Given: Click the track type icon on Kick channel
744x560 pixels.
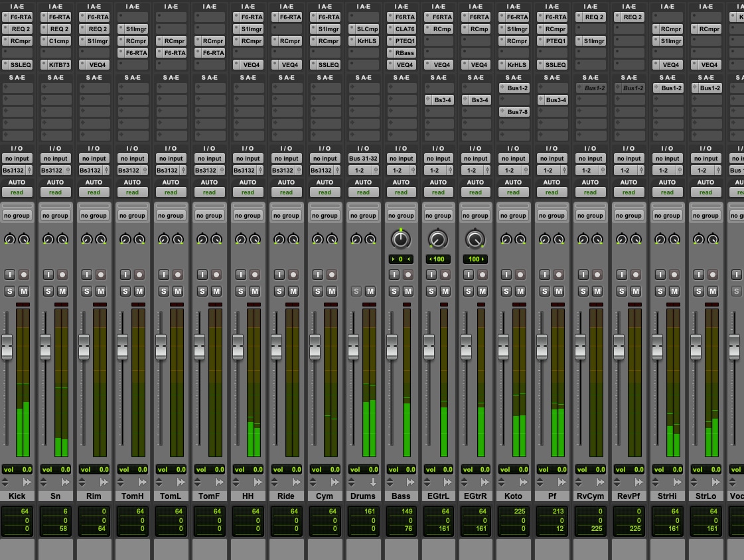Looking at the screenshot, I should tap(27, 482).
